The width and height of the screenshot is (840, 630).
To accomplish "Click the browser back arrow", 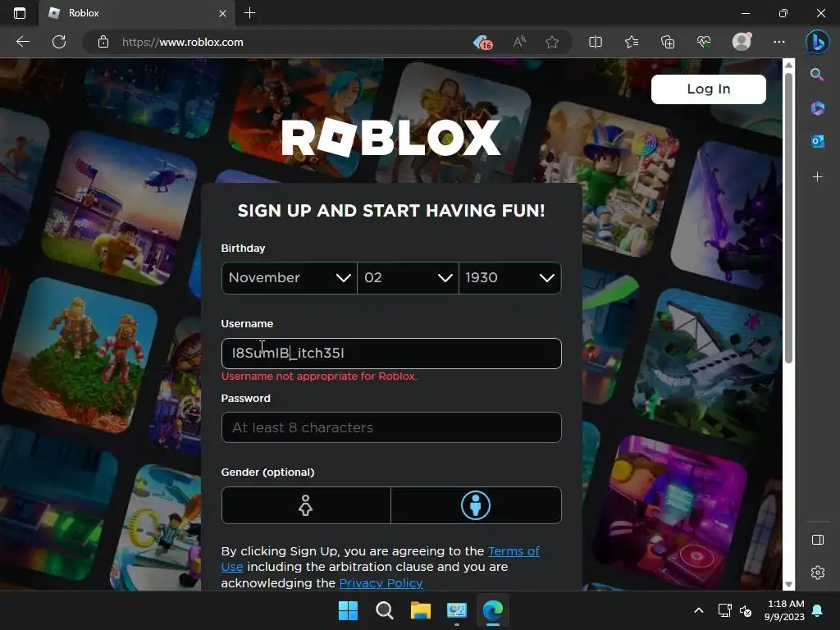I will [22, 42].
